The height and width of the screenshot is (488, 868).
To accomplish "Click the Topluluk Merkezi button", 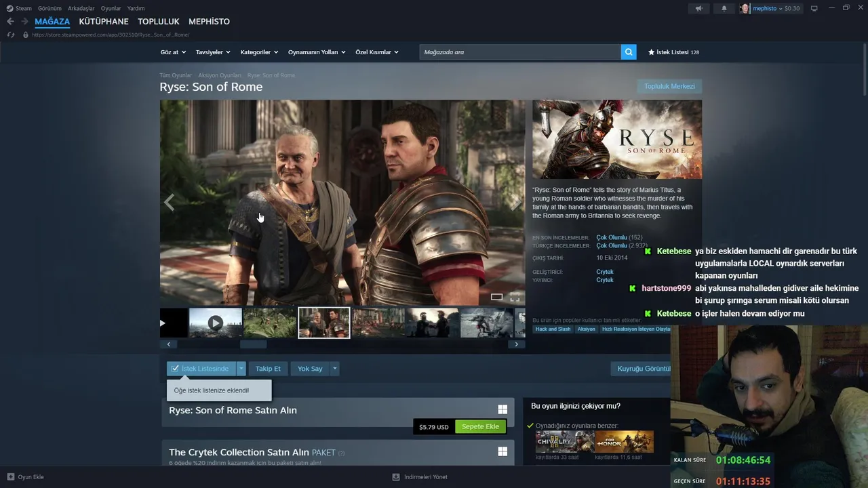I will click(x=669, y=86).
